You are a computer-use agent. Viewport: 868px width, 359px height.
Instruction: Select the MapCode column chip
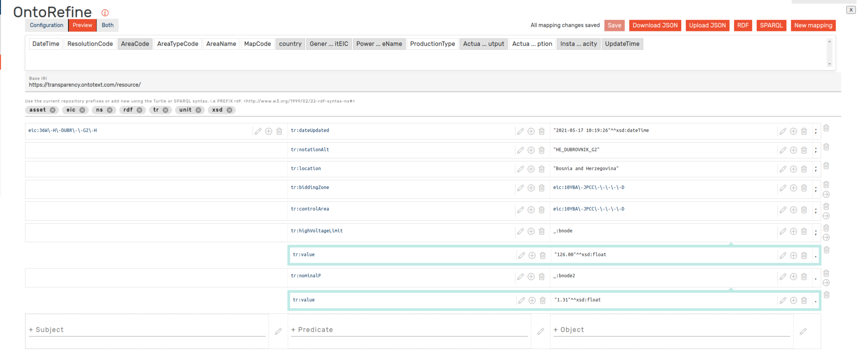258,44
